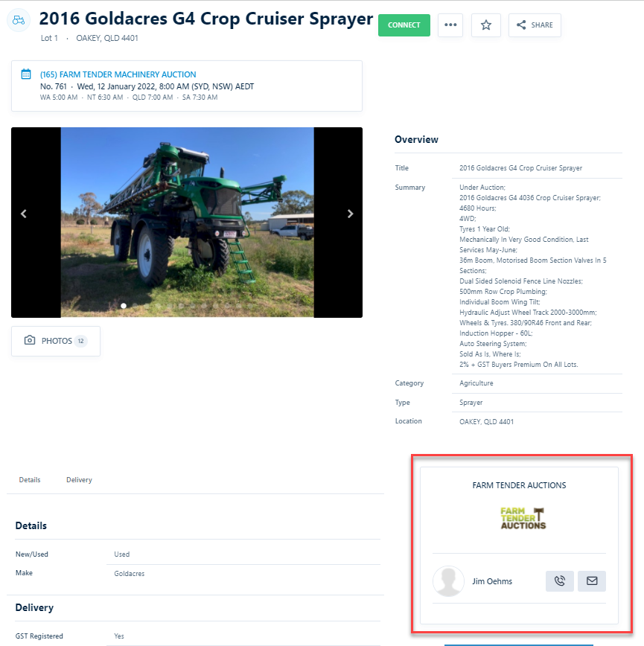Click the green CONNECT button
This screenshot has height=646, width=644.
click(x=404, y=25)
